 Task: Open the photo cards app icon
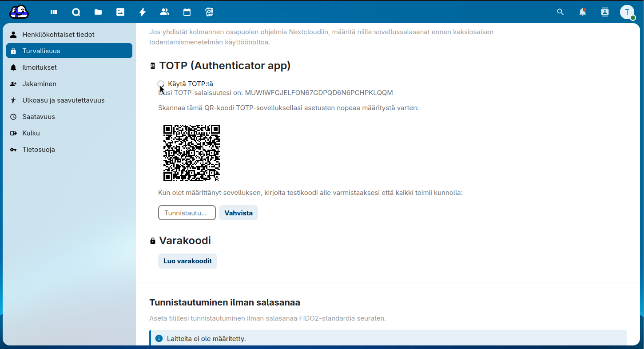tap(209, 12)
